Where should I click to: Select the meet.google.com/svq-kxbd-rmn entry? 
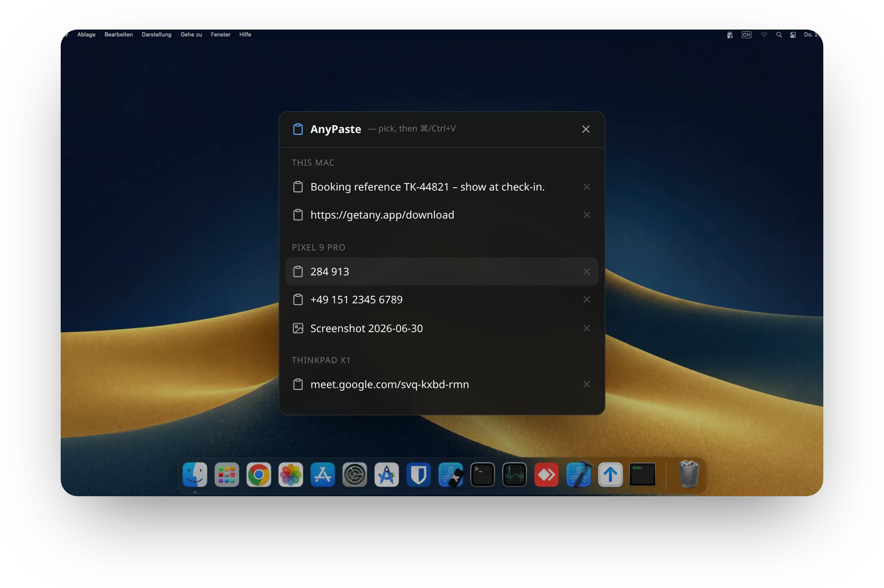coord(442,384)
